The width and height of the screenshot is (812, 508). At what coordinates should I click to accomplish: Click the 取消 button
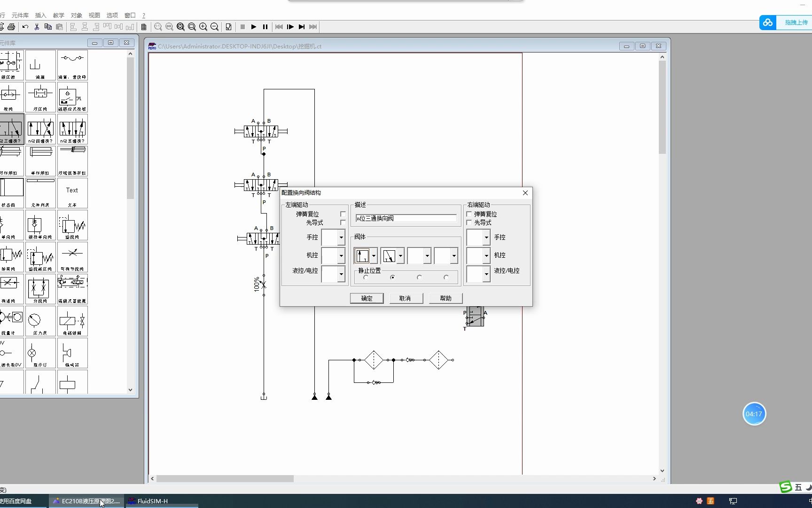coord(405,298)
